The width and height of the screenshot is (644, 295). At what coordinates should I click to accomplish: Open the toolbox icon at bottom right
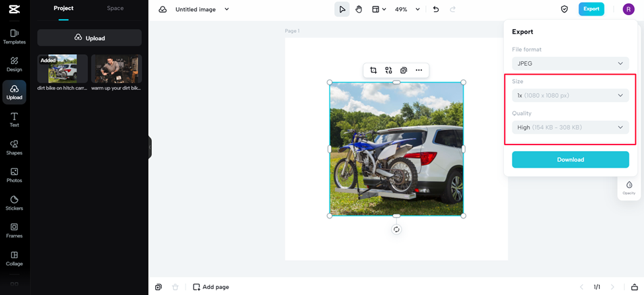tap(635, 287)
